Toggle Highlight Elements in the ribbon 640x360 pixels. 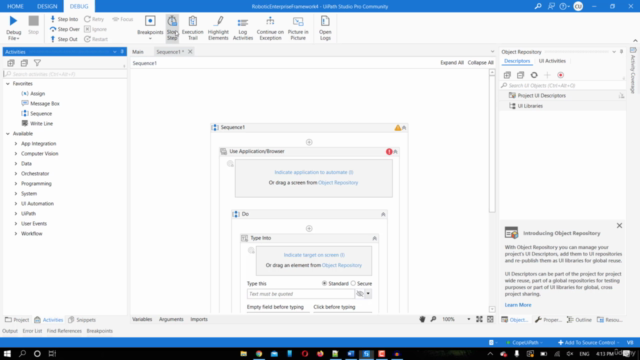pyautogui.click(x=218, y=28)
